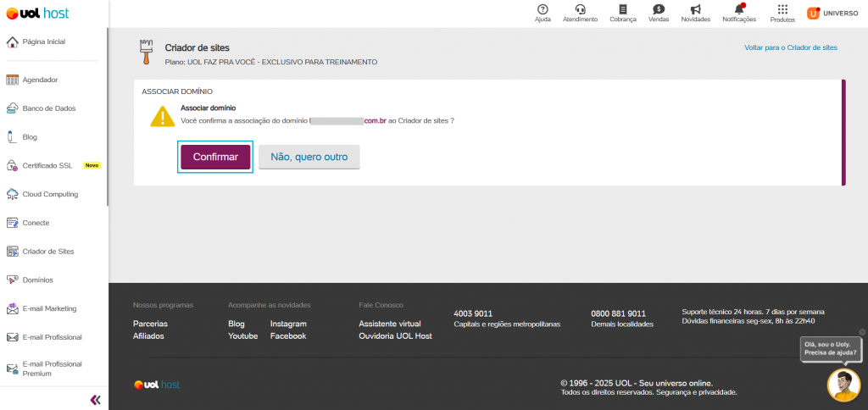Viewport: 868px width, 410px height.
Task: Click the Domínios sidebar icon
Action: click(x=12, y=280)
